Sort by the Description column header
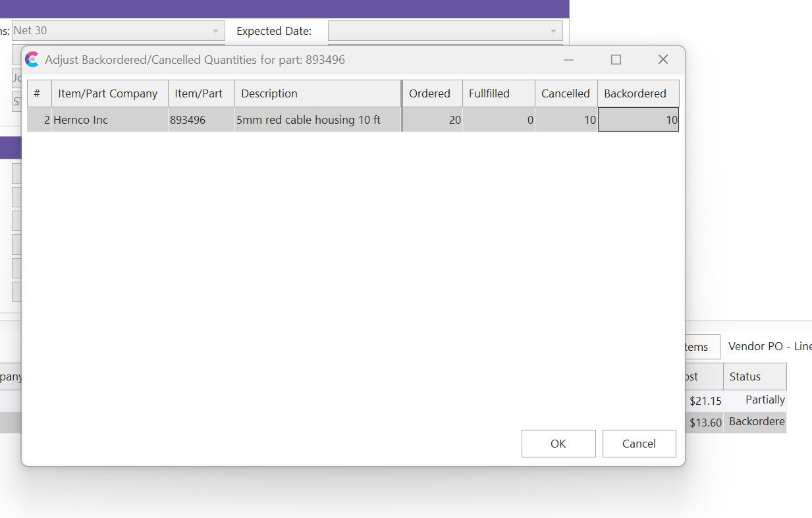This screenshot has height=518, width=812. tap(317, 93)
